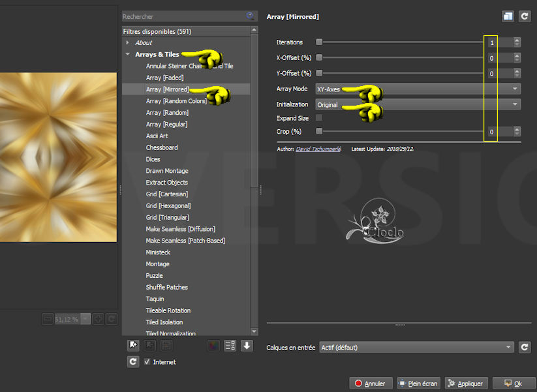Open the Array Mode dropdown
The image size is (537, 392).
tap(418, 89)
